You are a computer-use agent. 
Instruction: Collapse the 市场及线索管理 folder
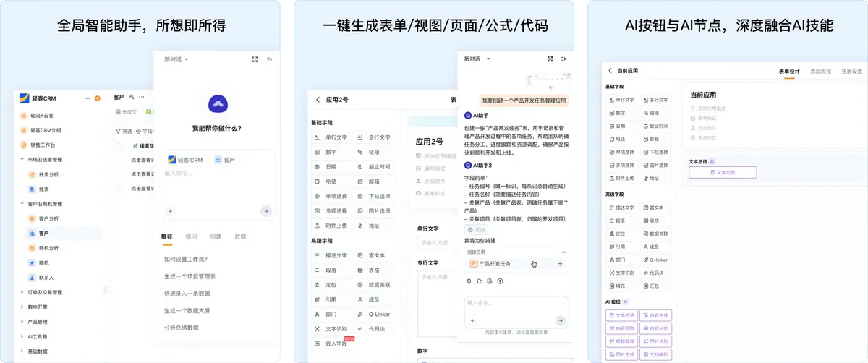[22, 160]
